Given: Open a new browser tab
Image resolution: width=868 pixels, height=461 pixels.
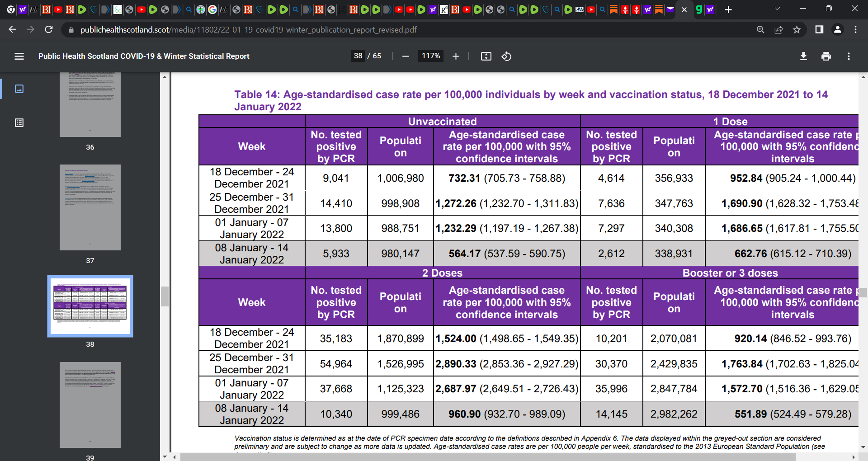Looking at the screenshot, I should [728, 9].
